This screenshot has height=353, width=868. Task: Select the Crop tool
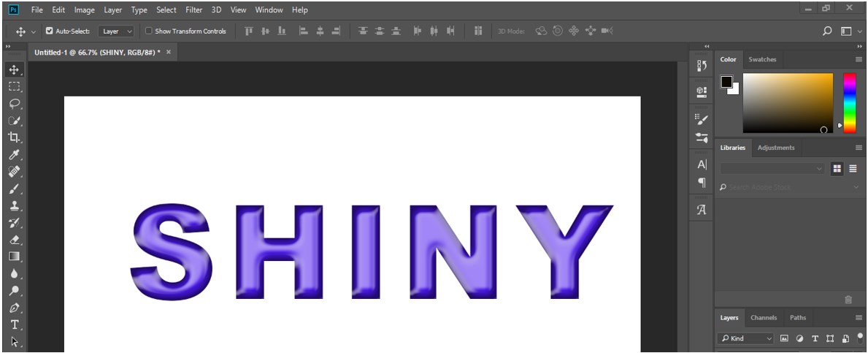point(14,137)
